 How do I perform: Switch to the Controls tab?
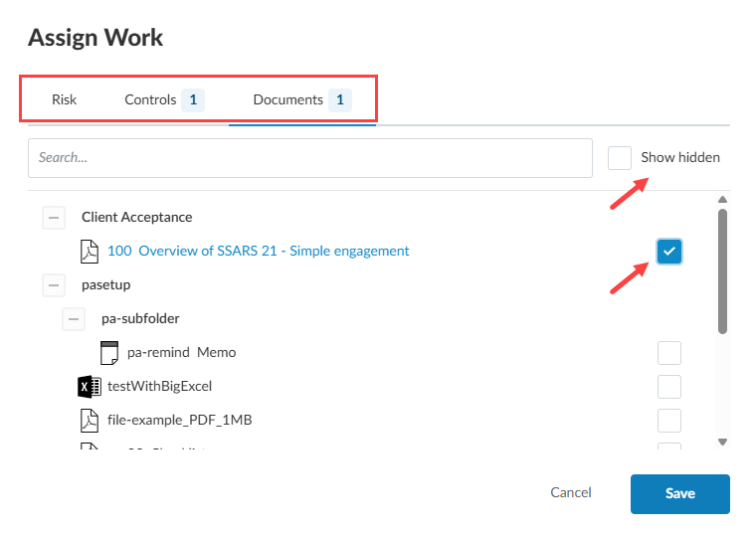pos(164,99)
